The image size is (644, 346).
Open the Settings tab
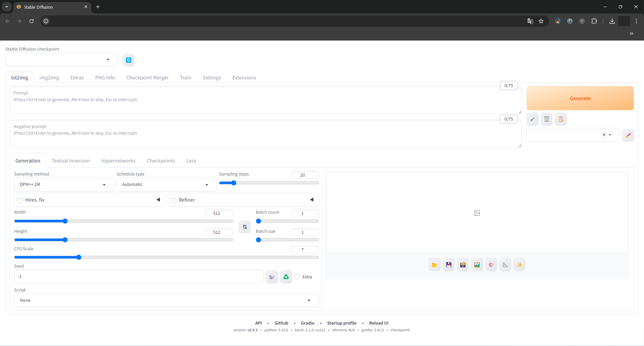click(x=212, y=78)
